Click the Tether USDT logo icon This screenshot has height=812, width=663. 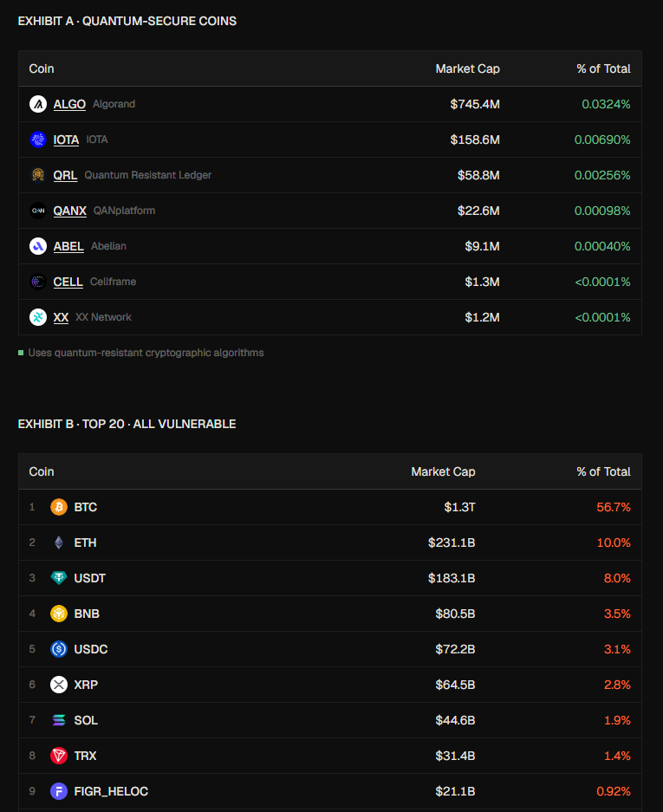tap(59, 578)
